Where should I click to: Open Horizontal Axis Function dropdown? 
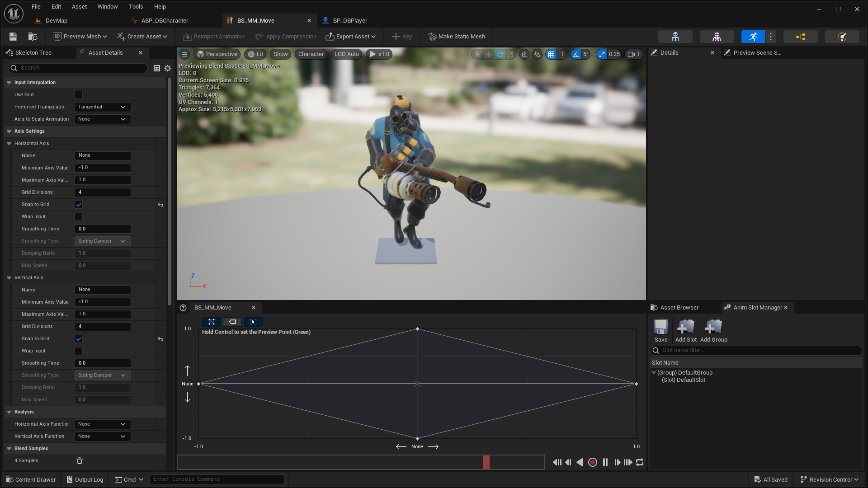pos(103,424)
